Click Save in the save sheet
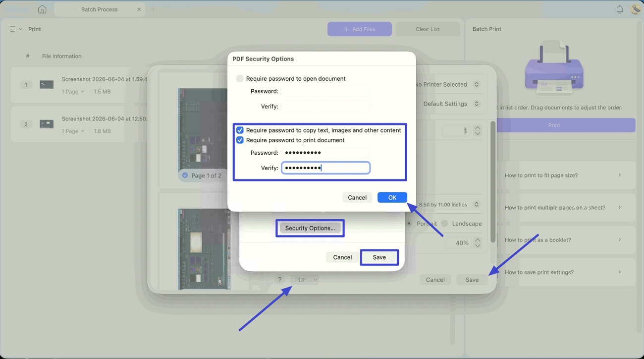Image resolution: width=644 pixels, height=359 pixels. pos(379,257)
